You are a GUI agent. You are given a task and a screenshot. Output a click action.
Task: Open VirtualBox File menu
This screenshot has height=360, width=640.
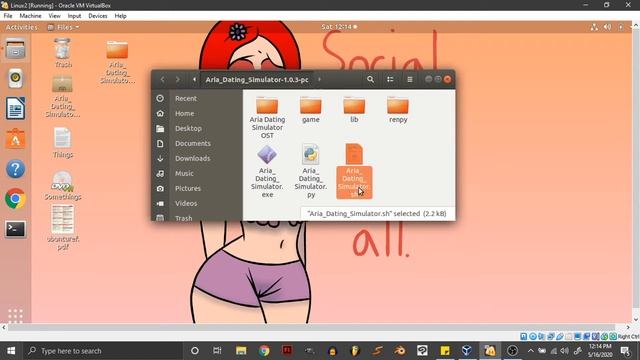click(x=8, y=16)
